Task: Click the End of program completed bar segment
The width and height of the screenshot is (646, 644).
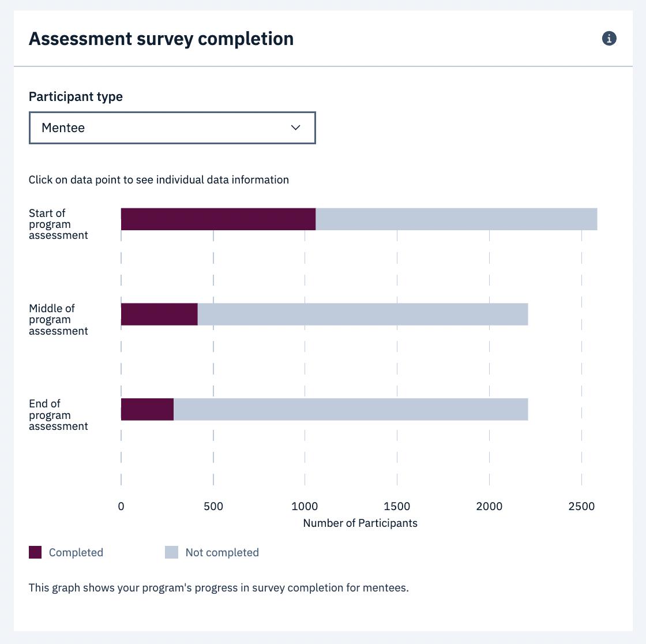Action: pos(147,409)
